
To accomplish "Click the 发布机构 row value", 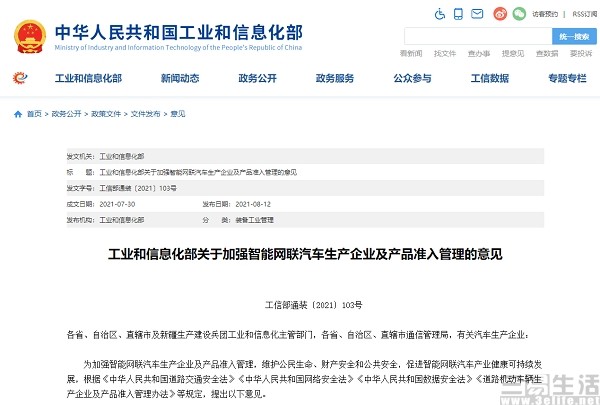I will click(122, 220).
